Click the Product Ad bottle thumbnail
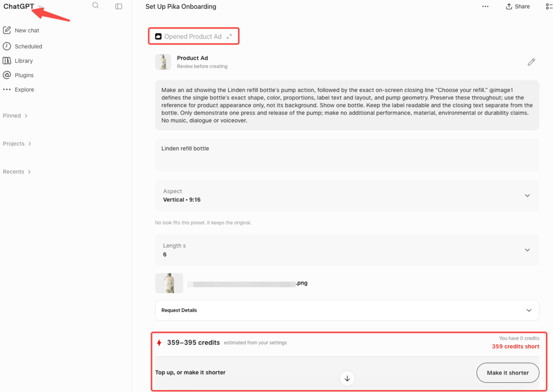The width and height of the screenshot is (553, 392). [x=163, y=62]
